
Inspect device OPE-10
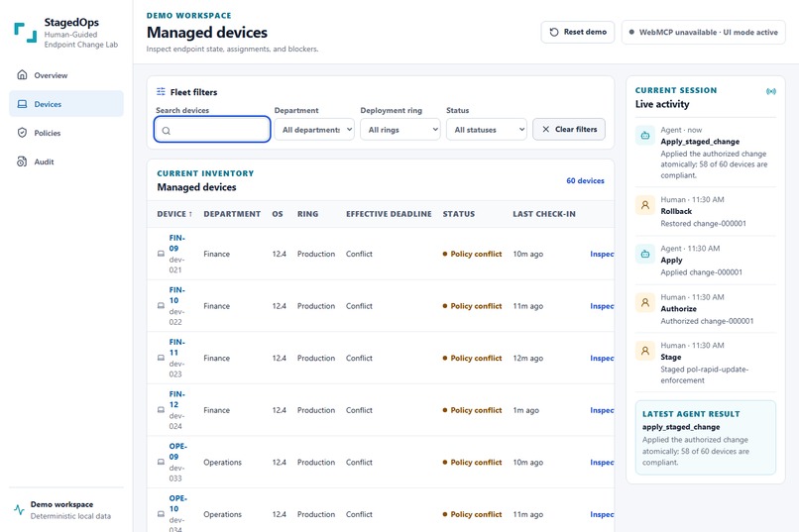602,514
